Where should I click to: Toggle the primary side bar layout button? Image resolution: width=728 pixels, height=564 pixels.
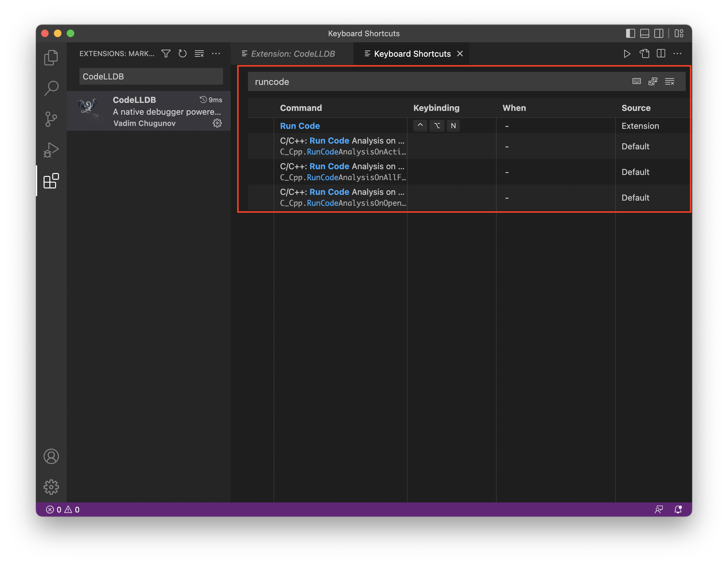pos(630,33)
